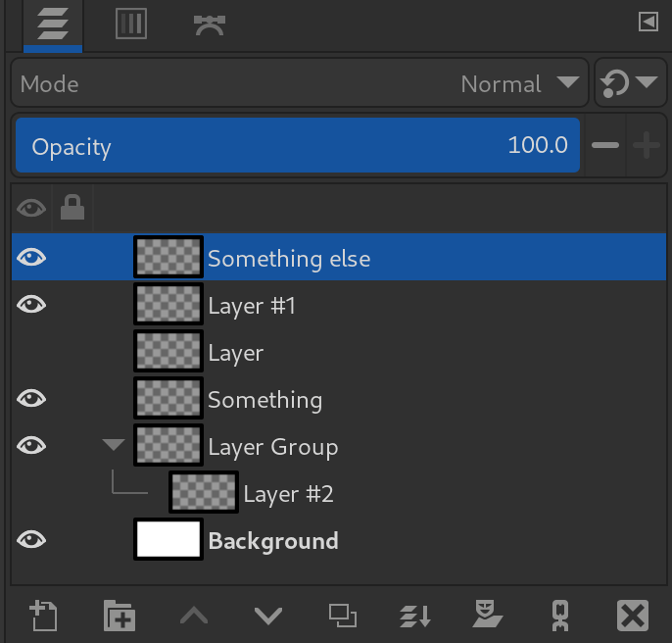Viewport: 672px width, 643px height.
Task: Select the Layer #1 thumbnail
Action: tap(168, 304)
